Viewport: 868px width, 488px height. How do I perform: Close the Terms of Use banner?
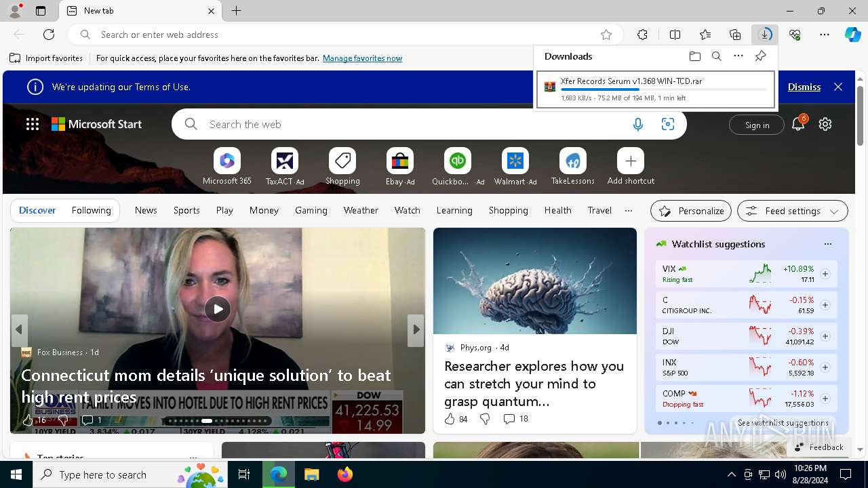(838, 87)
